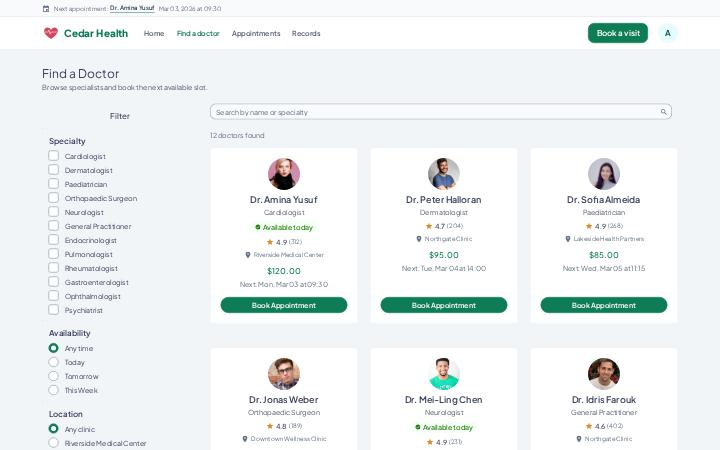Enable the Neurologist specialty filter

[54, 212]
